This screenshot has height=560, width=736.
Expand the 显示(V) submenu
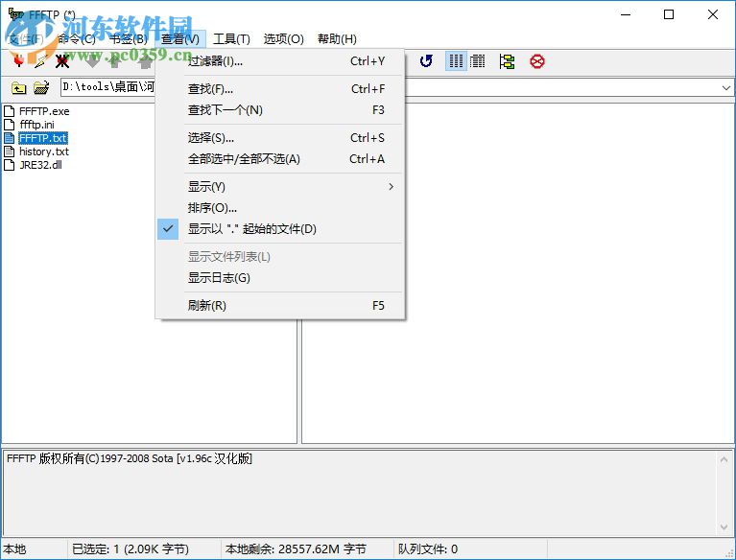(281, 187)
